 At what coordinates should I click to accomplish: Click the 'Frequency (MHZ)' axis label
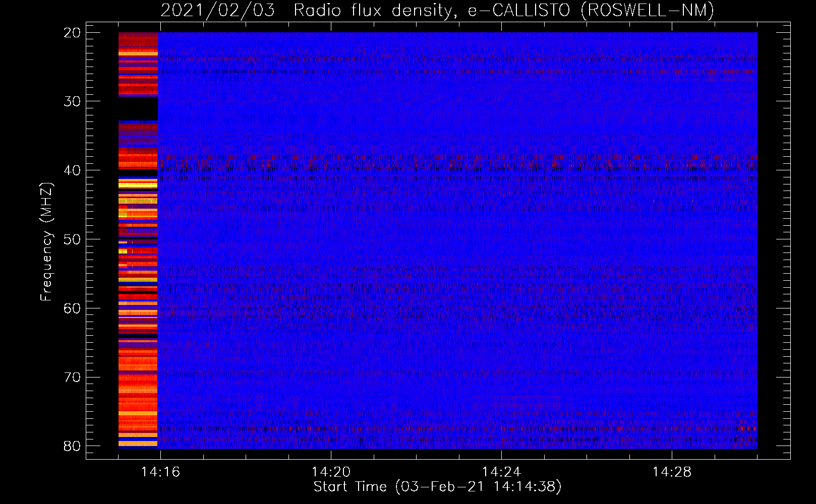click(x=46, y=242)
